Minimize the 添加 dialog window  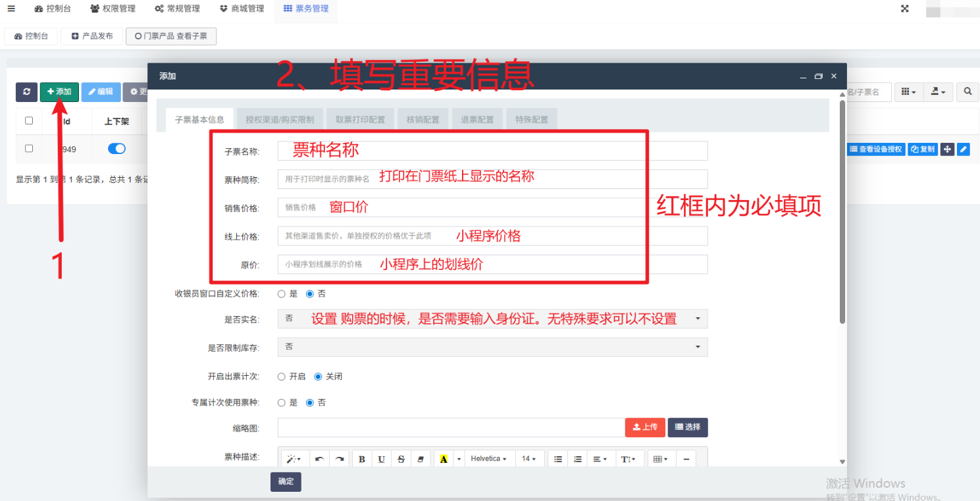(804, 76)
